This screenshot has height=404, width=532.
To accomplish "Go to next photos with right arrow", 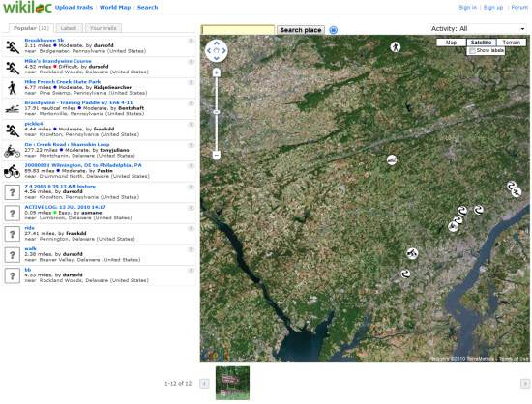I will [525, 384].
